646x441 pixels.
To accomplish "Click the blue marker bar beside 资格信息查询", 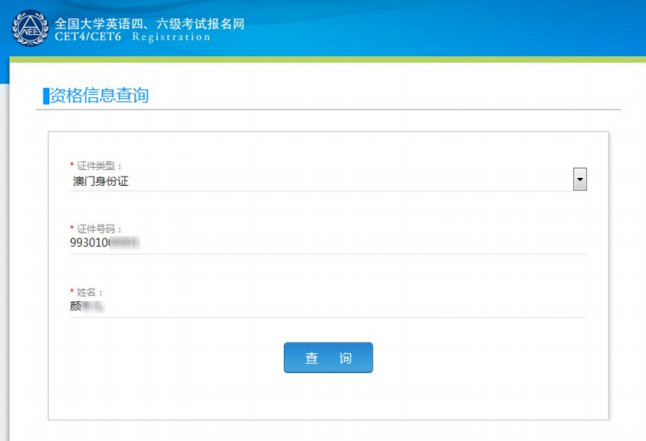I will [x=45, y=96].
